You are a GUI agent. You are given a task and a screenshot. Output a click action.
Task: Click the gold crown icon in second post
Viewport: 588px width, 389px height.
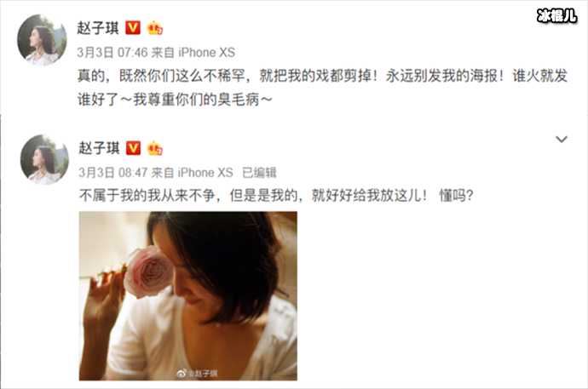click(x=155, y=148)
